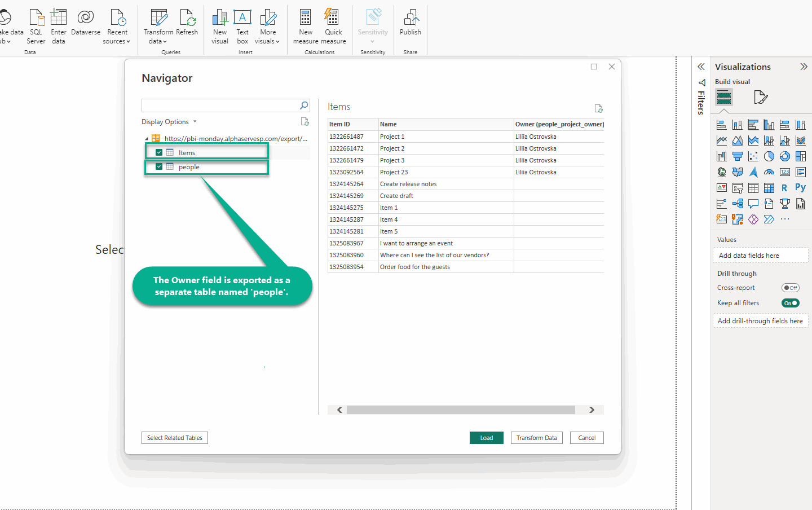Add a gauge visual
Viewport: 812px width, 510px height.
point(769,172)
